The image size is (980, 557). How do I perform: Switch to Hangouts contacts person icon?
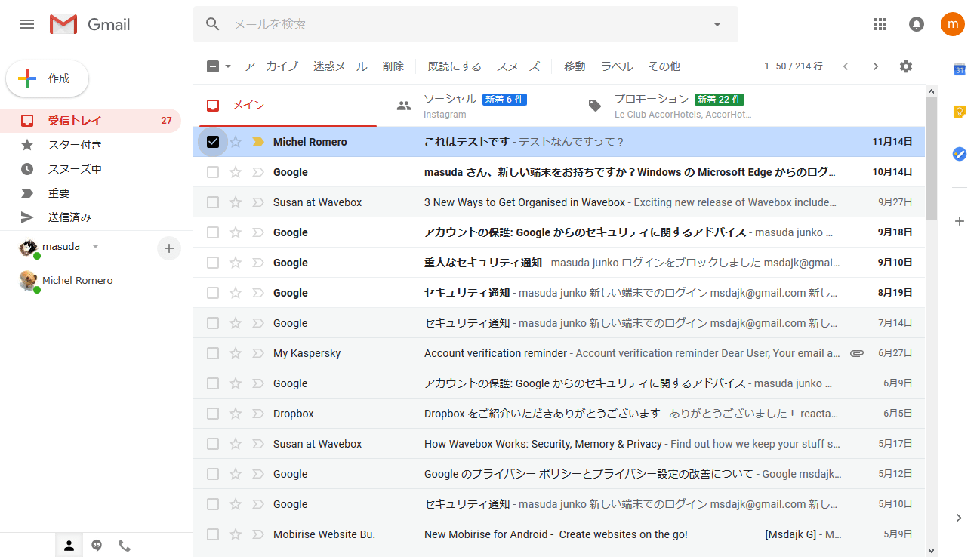(69, 546)
